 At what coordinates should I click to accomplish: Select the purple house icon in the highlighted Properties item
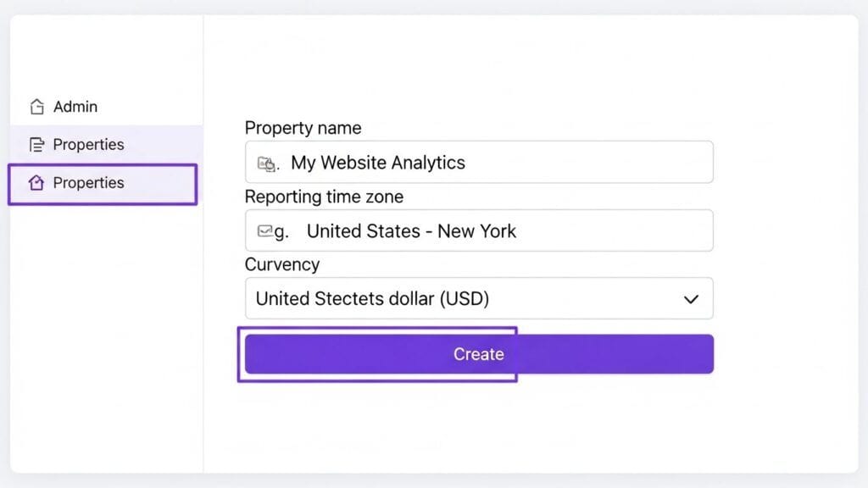click(x=36, y=183)
